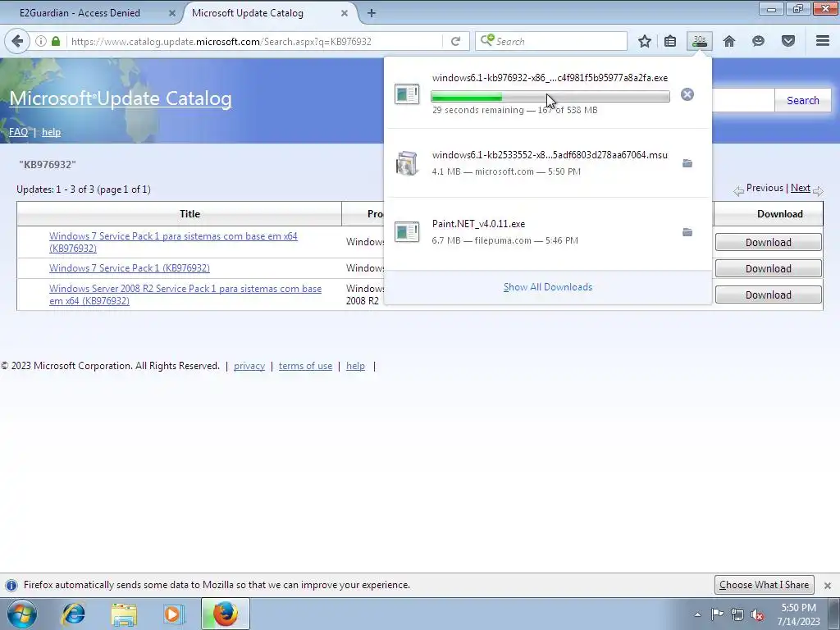
Task: Download Windows 7 Service Pack 1 (KB976932)
Action: (768, 268)
